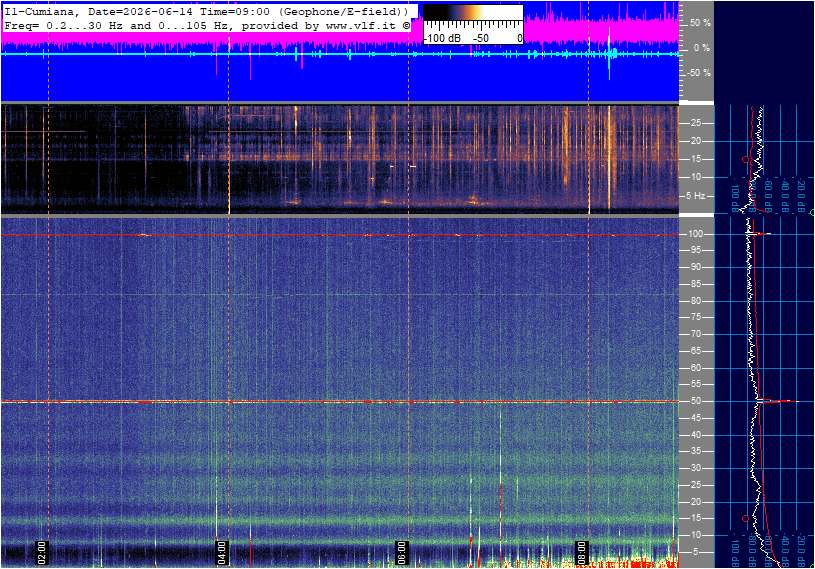Click the 100 Hz peak in E-field spectrum plot
The image size is (815, 569).
[760, 234]
